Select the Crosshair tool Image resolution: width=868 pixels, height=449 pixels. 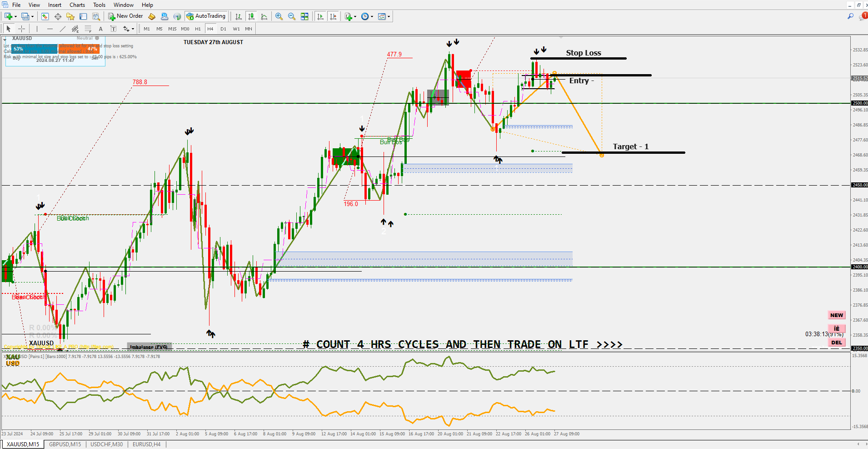[x=21, y=29]
